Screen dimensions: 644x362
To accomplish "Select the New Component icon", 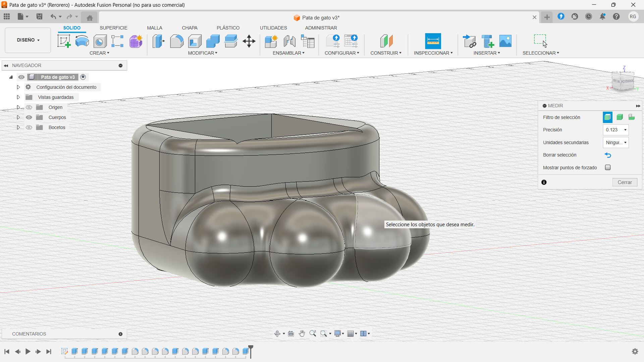I will 271,41.
